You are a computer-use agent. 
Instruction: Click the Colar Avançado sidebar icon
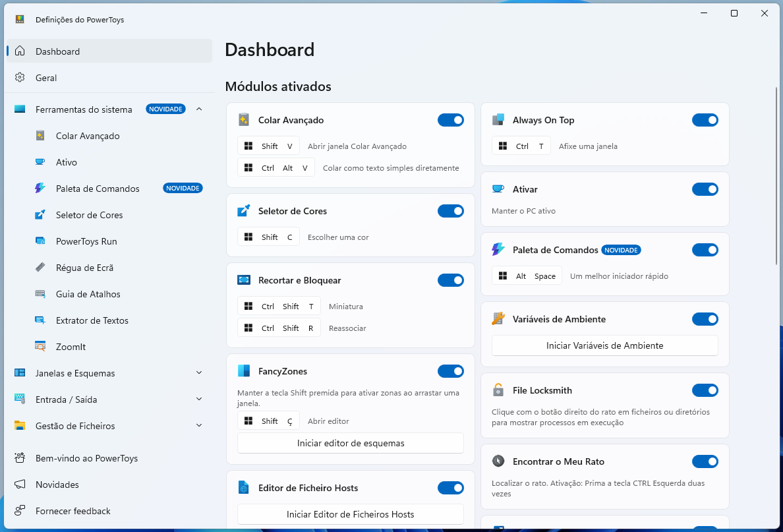coord(40,136)
